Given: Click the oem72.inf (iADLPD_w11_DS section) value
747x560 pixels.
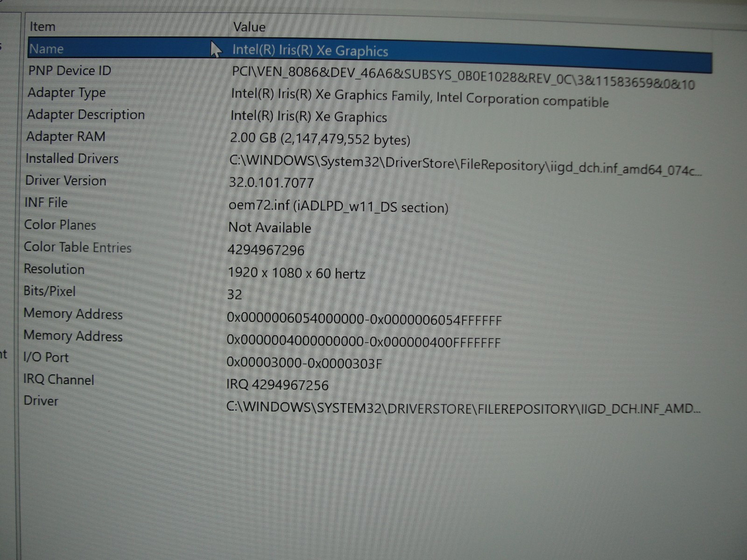Looking at the screenshot, I should point(338,206).
